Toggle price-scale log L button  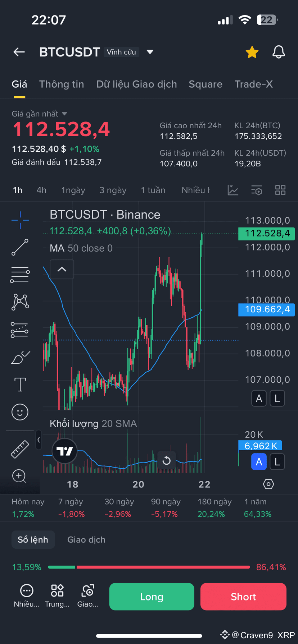pos(277,399)
